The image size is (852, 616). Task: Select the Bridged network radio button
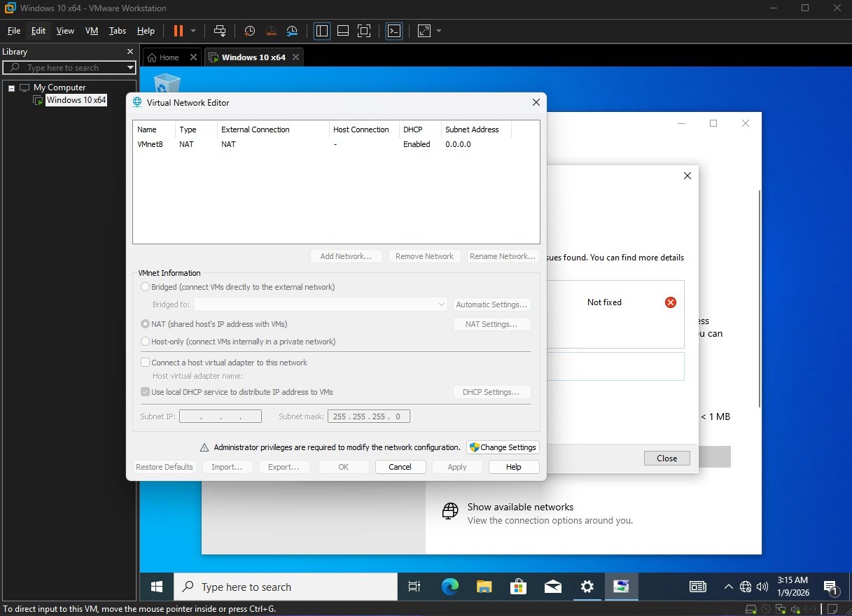[x=146, y=287]
